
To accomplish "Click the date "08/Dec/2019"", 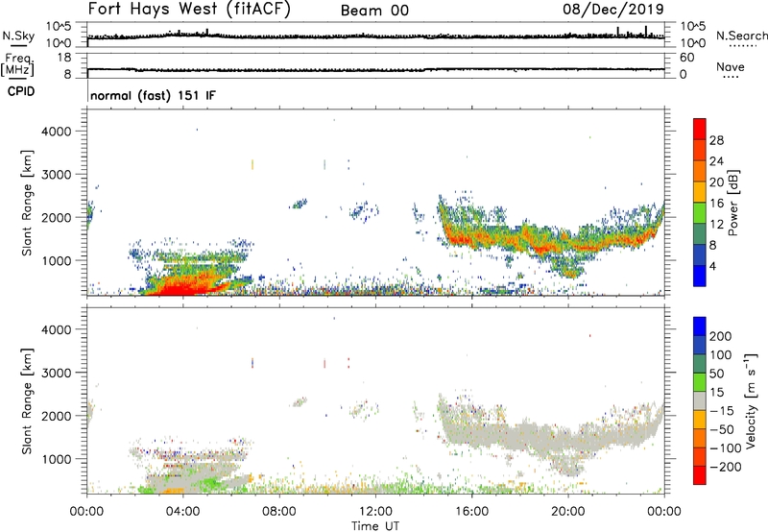I will point(613,10).
